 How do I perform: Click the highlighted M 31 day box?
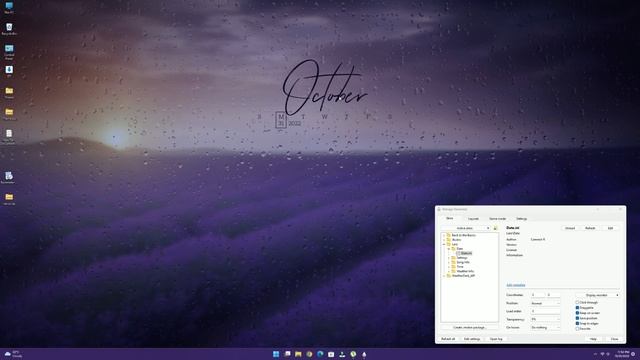pos(281,120)
